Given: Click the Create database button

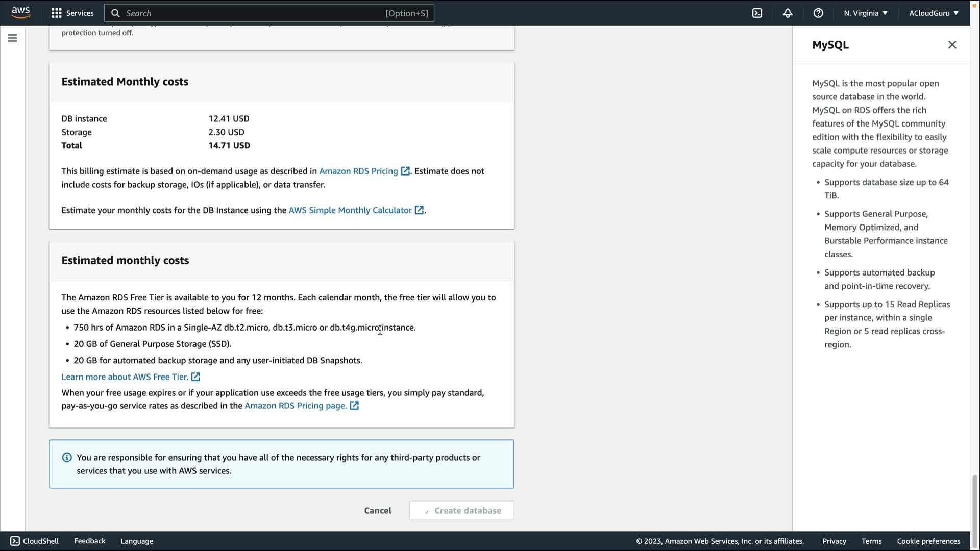Looking at the screenshot, I should (x=461, y=510).
